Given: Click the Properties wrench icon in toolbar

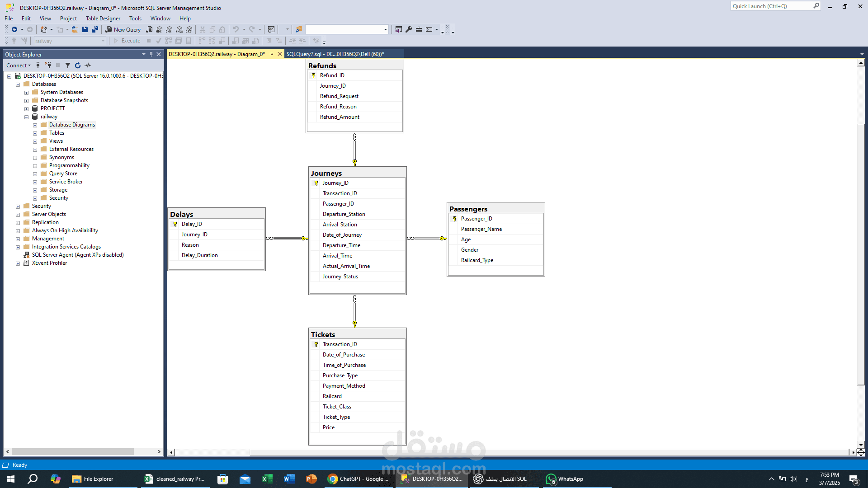Looking at the screenshot, I should coord(409,29).
